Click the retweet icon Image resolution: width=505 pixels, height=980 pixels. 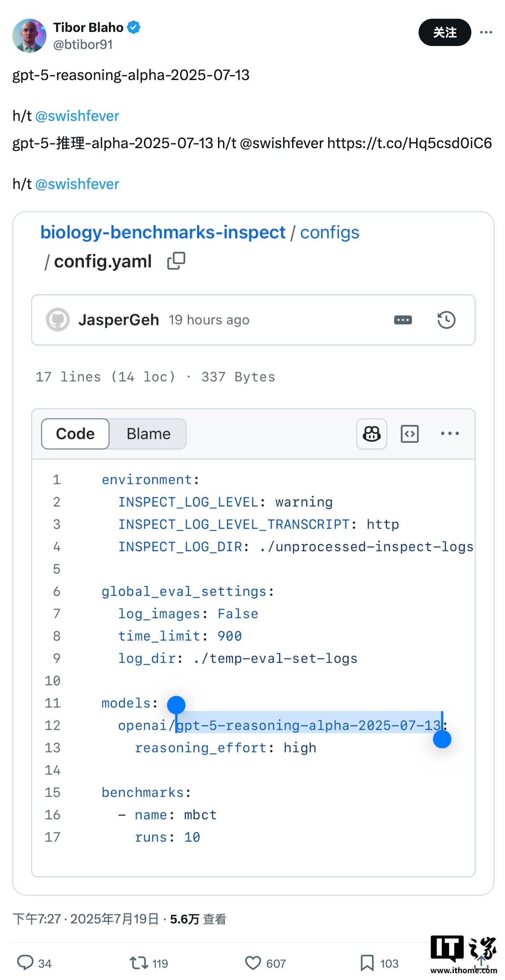click(x=139, y=963)
